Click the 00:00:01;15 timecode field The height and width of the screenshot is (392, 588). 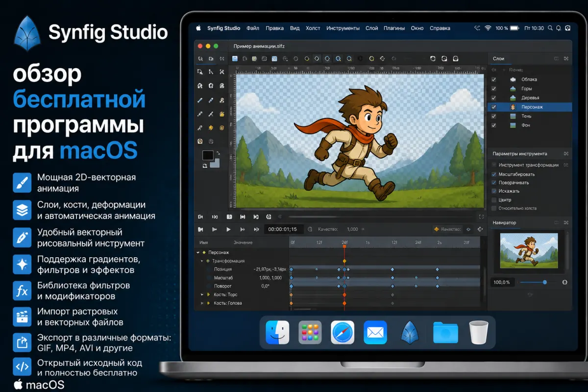(284, 229)
